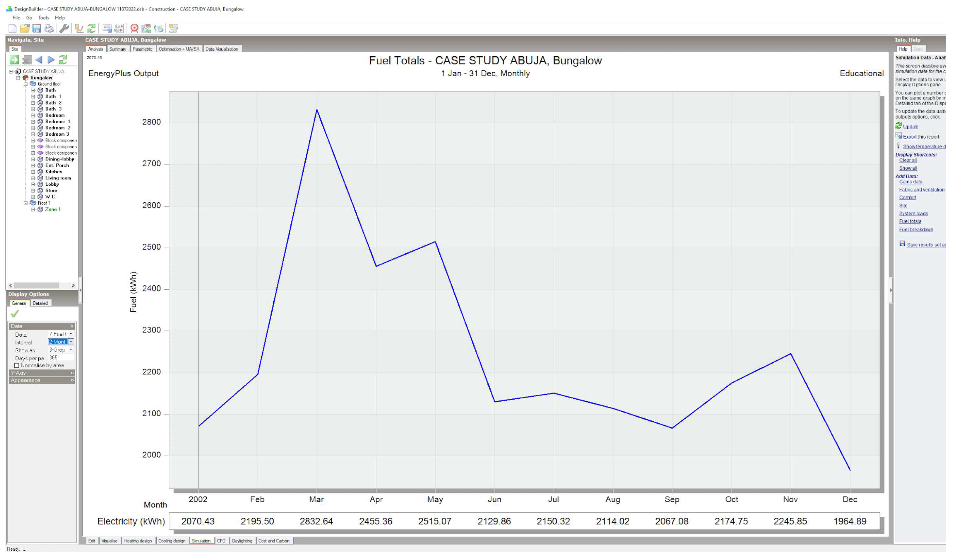Click the red target icon in toolbar
This screenshot has width=956, height=560.
click(134, 29)
